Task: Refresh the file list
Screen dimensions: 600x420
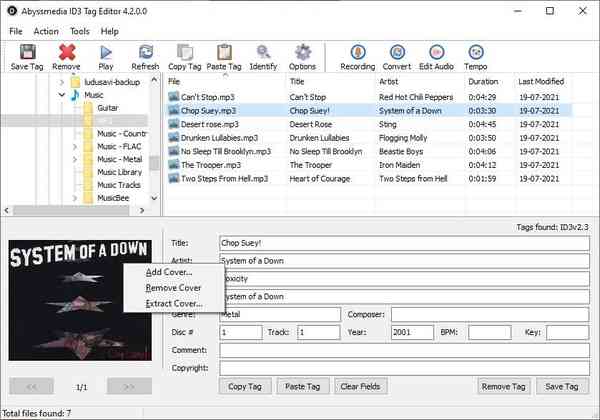Action: [145, 54]
